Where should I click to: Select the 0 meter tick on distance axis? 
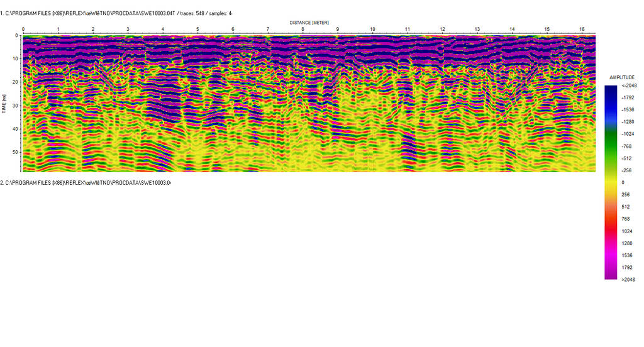pos(23,30)
